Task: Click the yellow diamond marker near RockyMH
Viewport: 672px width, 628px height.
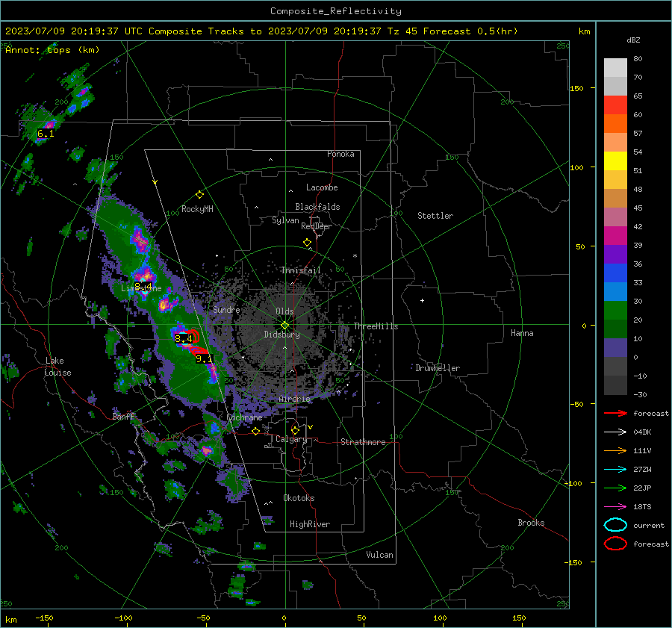Action: (199, 195)
